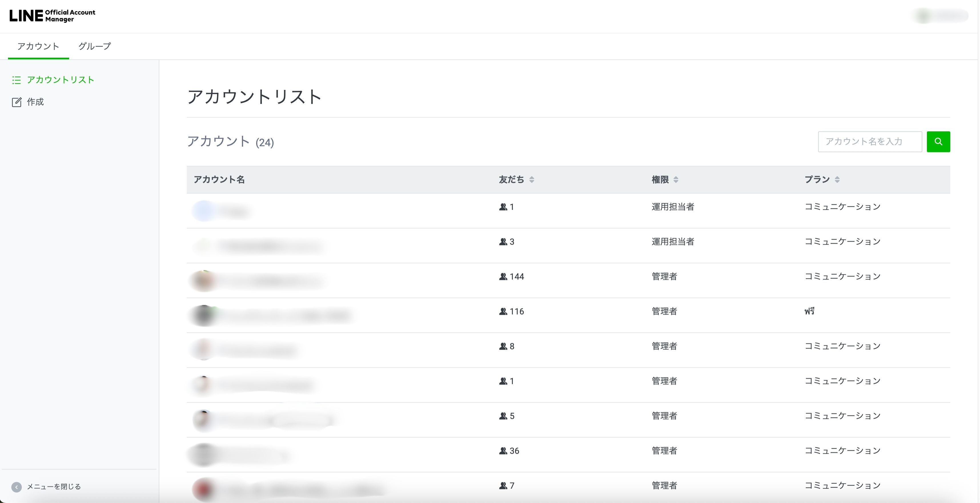
Task: Click the LINE Official Account Manager logo
Action: 52,16
